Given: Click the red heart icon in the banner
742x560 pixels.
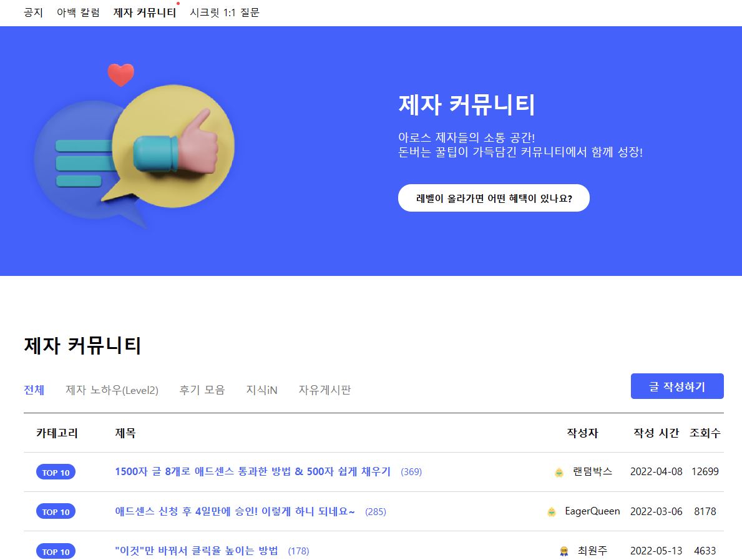Looking at the screenshot, I should point(122,74).
